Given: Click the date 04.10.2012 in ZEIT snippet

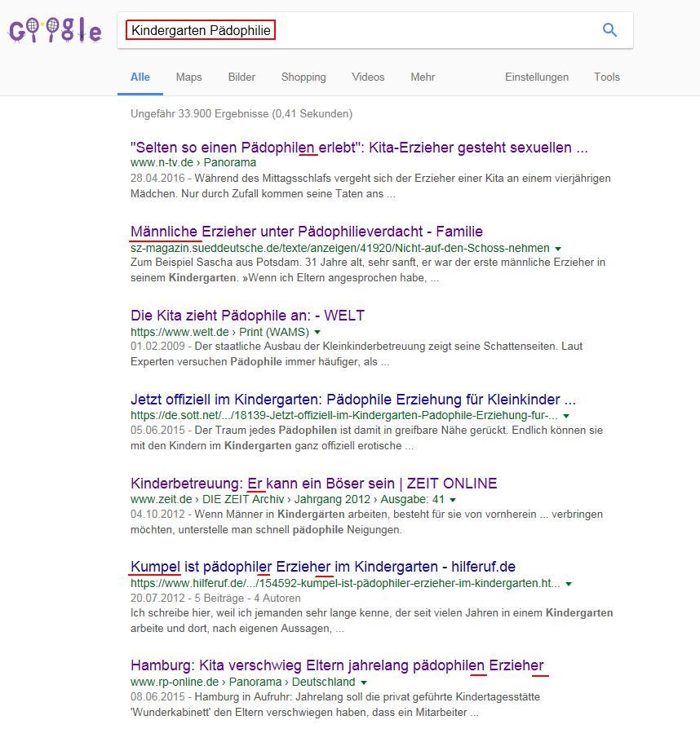Looking at the screenshot, I should coord(157,515).
